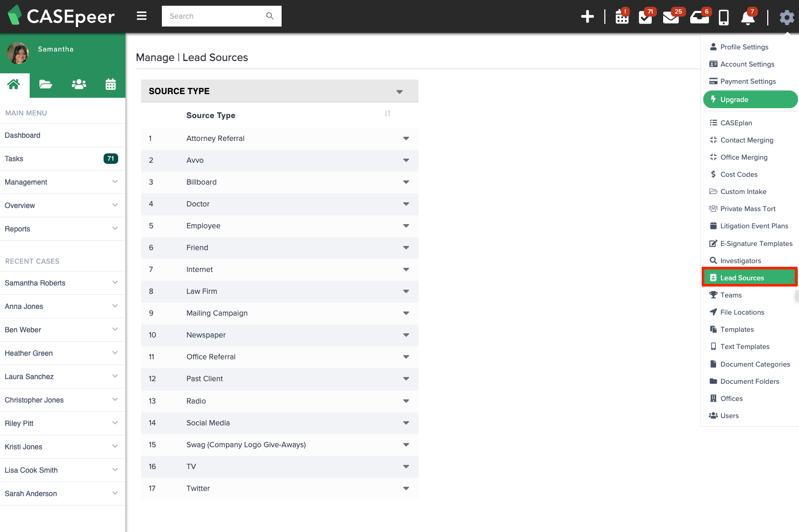Click the Past Client source row text

pos(205,379)
